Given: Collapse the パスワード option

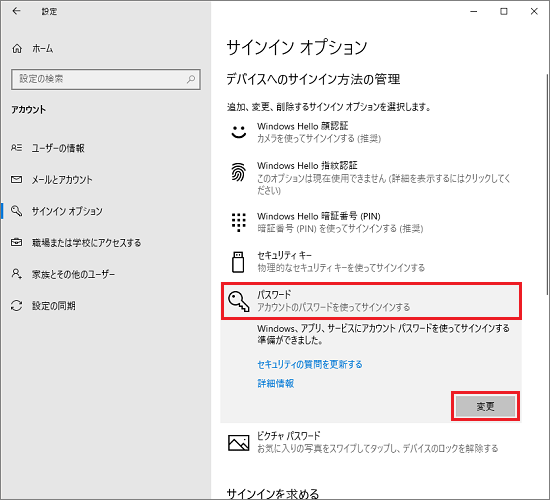Looking at the screenshot, I should [371, 301].
